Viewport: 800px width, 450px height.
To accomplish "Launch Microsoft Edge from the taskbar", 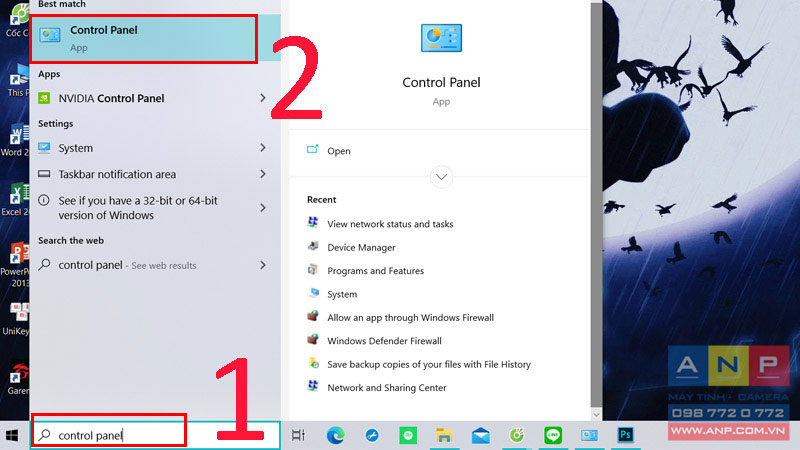I will tap(335, 435).
